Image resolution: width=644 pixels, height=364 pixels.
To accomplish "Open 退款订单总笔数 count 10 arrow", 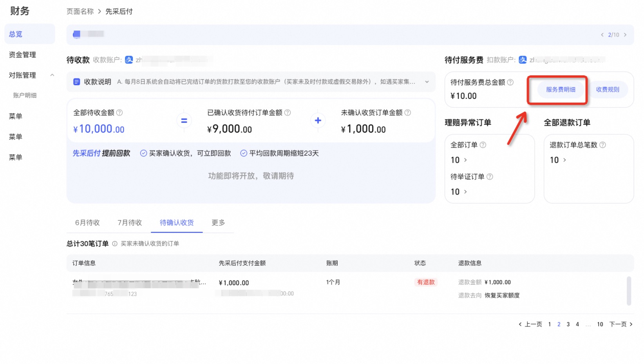I will (x=564, y=160).
